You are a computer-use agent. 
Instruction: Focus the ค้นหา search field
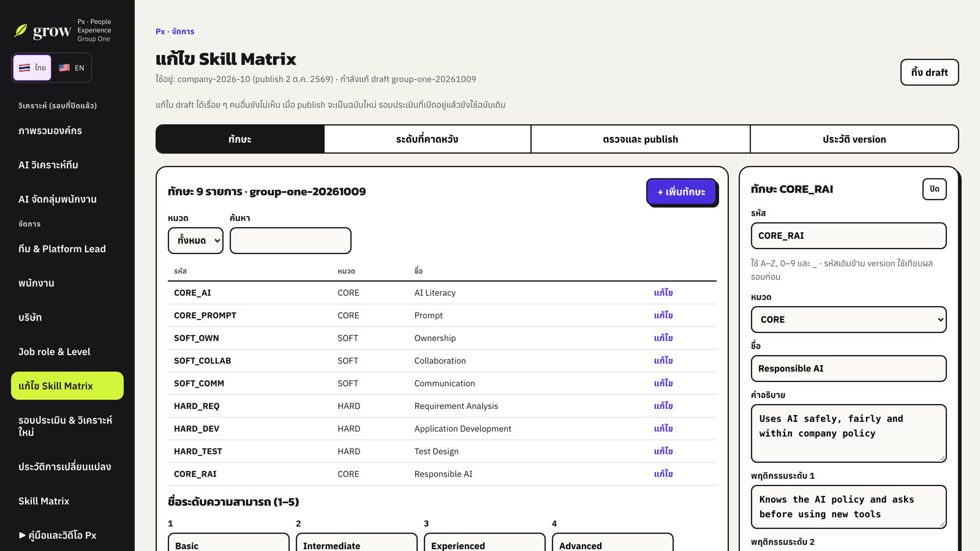(x=290, y=241)
